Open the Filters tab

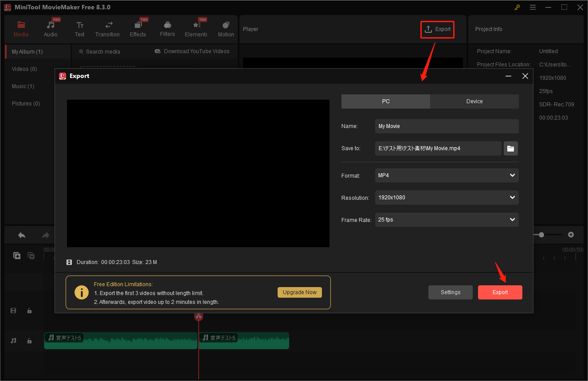(x=168, y=29)
